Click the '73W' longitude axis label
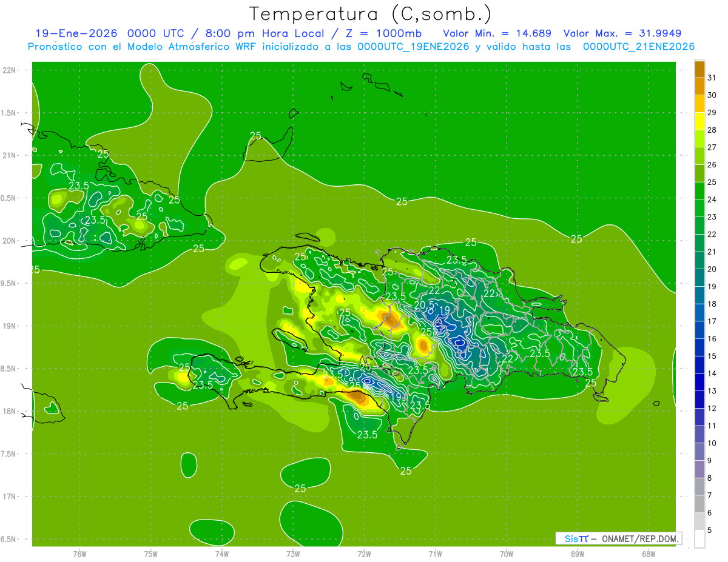The image size is (728, 562). 293,554
